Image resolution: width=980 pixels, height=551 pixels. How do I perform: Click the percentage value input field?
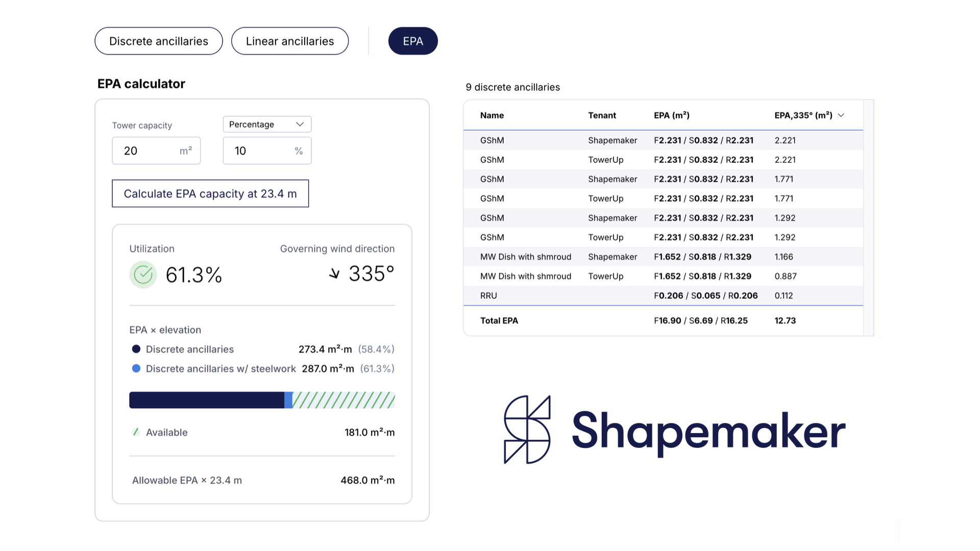point(267,151)
